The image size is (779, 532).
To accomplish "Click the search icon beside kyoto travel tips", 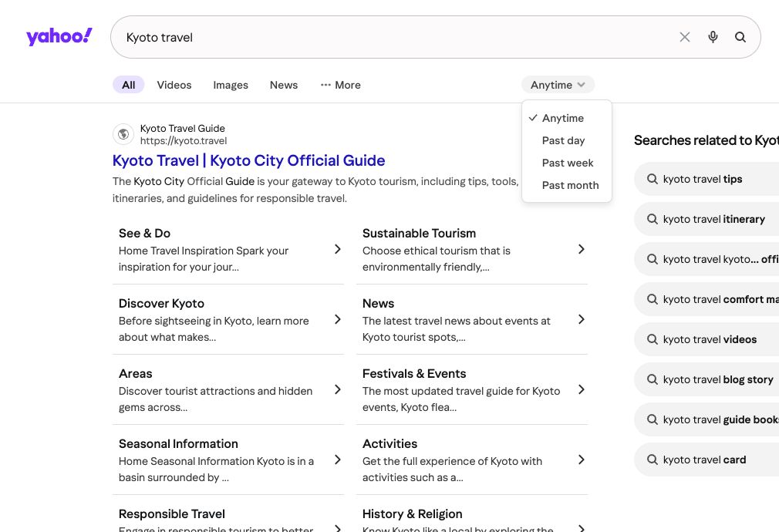I will point(653,179).
